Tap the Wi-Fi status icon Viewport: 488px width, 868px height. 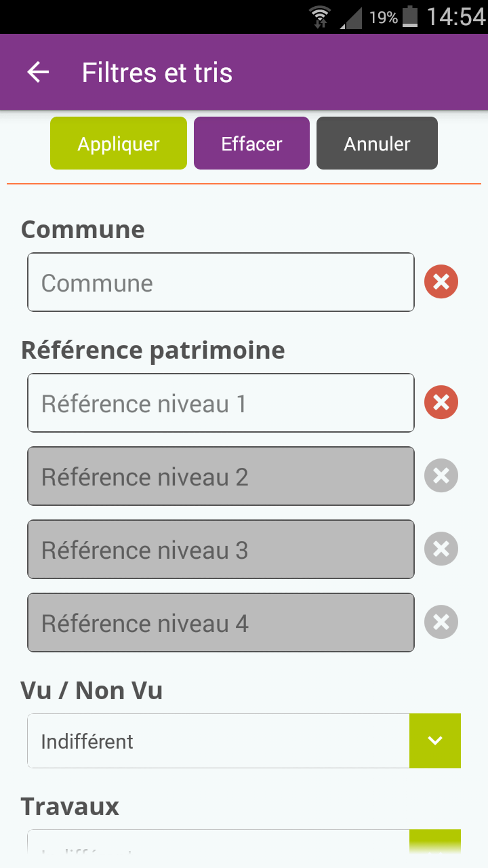tap(319, 17)
